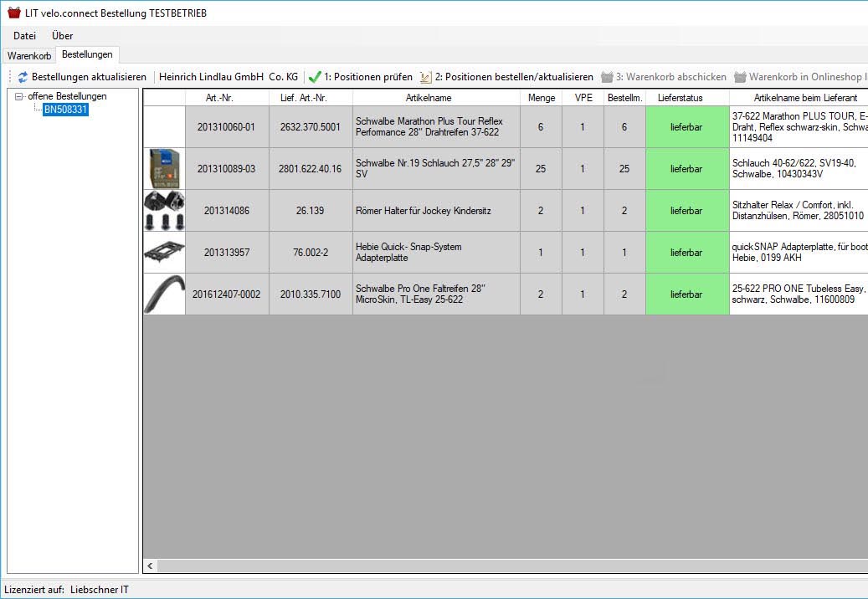Click the Römer Halter product thumbnail
The width and height of the screenshot is (868, 599).
click(x=164, y=211)
